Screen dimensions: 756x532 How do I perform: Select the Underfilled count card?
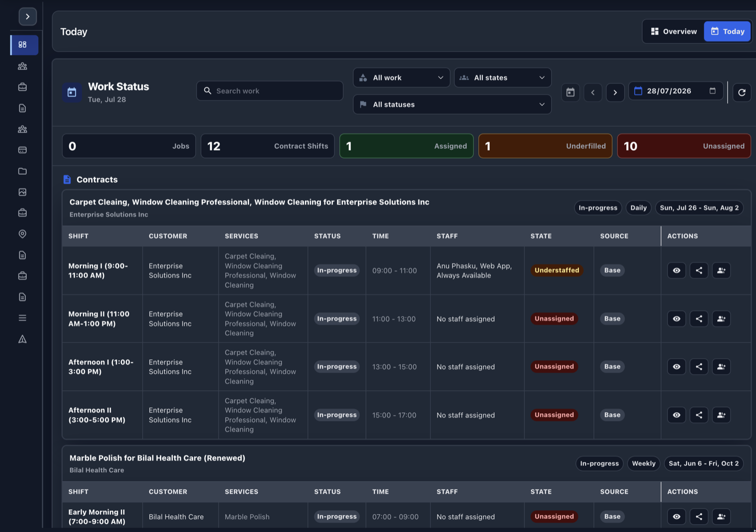(x=545, y=146)
